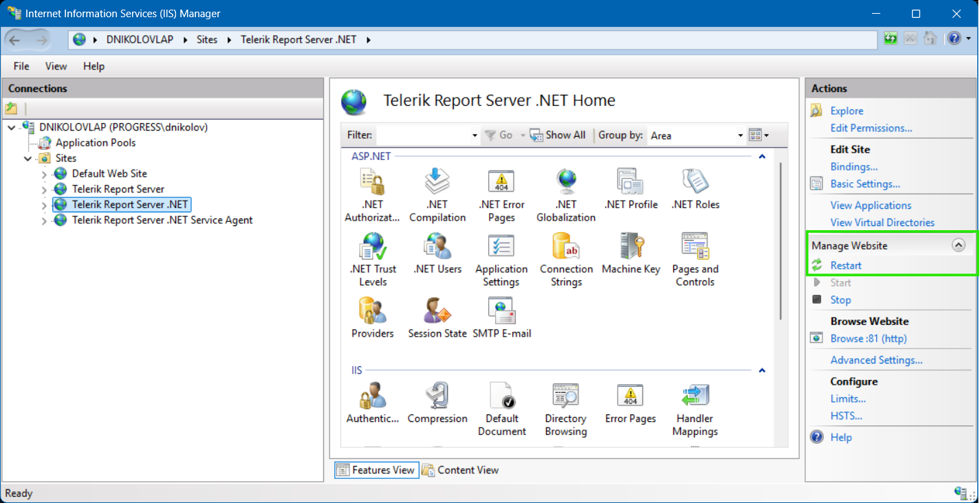The height and width of the screenshot is (503, 980).
Task: Open the Bindings... link
Action: coord(853,166)
